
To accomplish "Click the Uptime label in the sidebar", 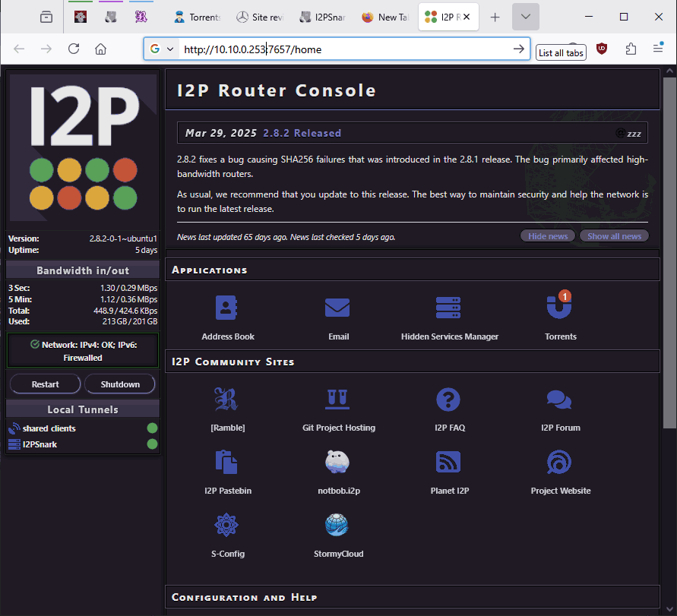I will [24, 250].
